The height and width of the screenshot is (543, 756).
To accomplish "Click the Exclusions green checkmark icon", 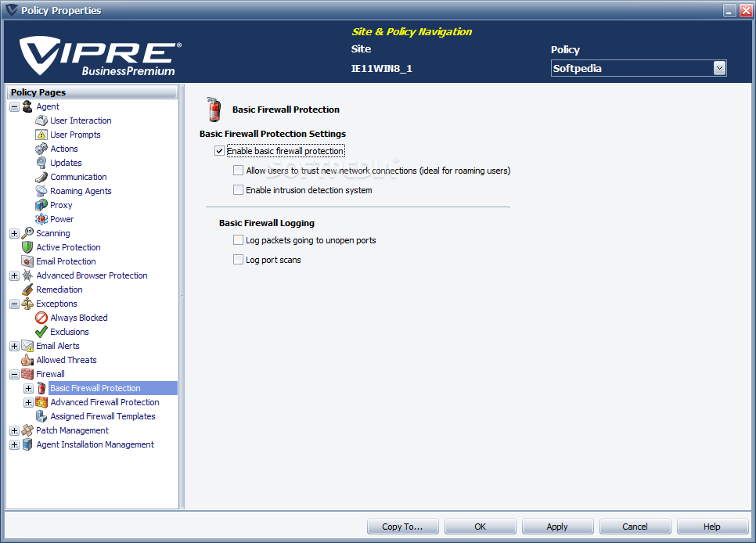I will pyautogui.click(x=41, y=332).
